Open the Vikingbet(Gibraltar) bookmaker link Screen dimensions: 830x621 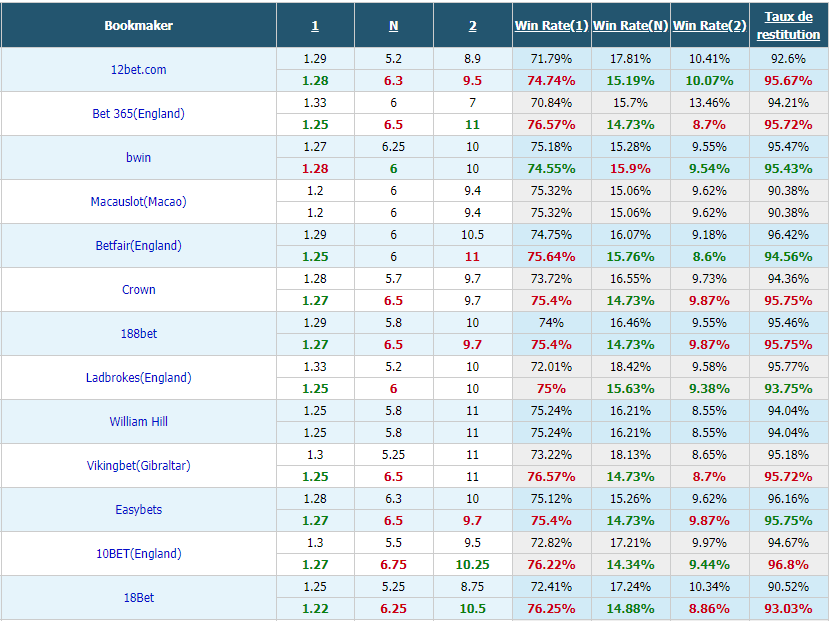138,465
